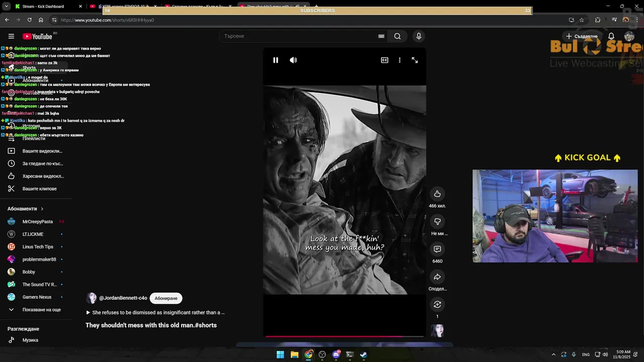Open problemmaker88 channel
This screenshot has width=644, height=362.
pyautogui.click(x=36, y=259)
